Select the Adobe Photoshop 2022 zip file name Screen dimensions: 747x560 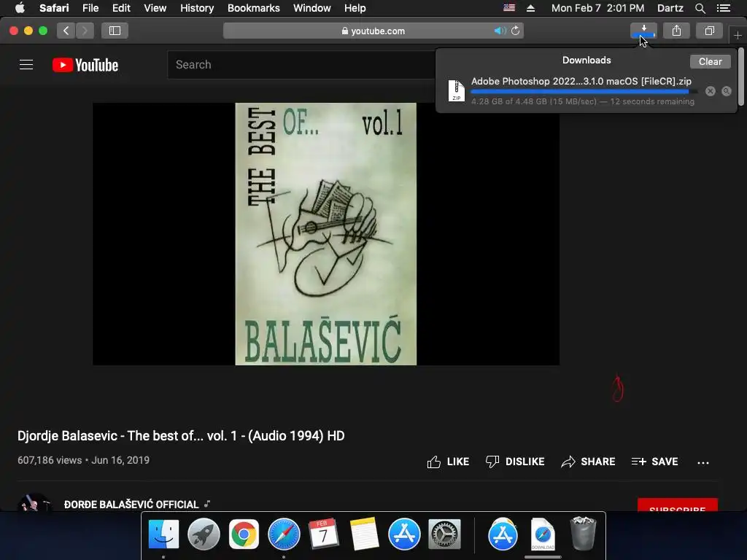click(x=581, y=82)
